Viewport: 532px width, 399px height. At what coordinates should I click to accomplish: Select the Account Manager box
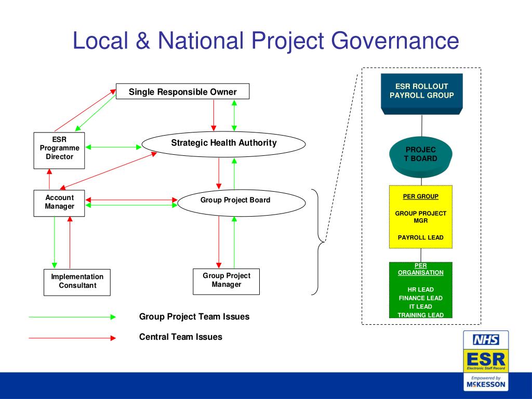pyautogui.click(x=59, y=203)
